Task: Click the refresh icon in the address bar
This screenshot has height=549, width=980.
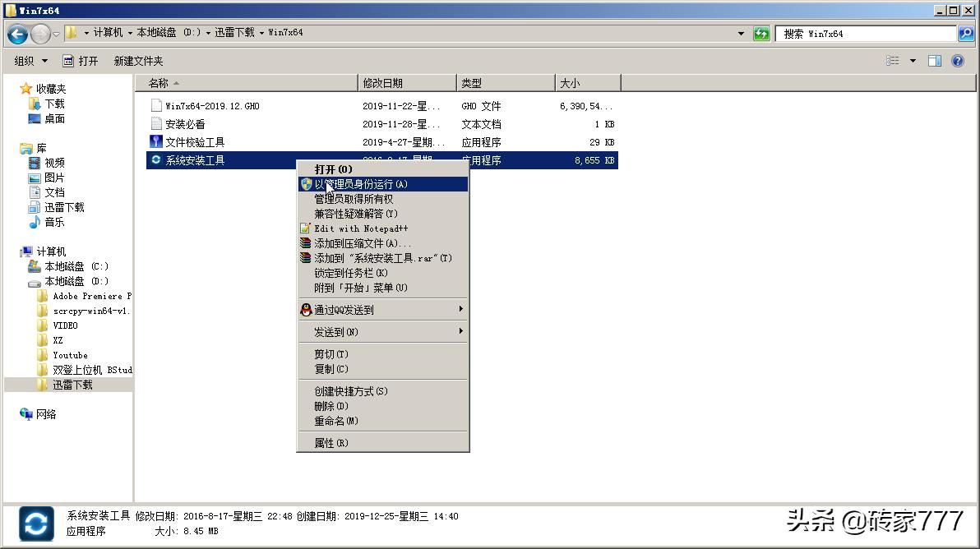Action: [760, 33]
